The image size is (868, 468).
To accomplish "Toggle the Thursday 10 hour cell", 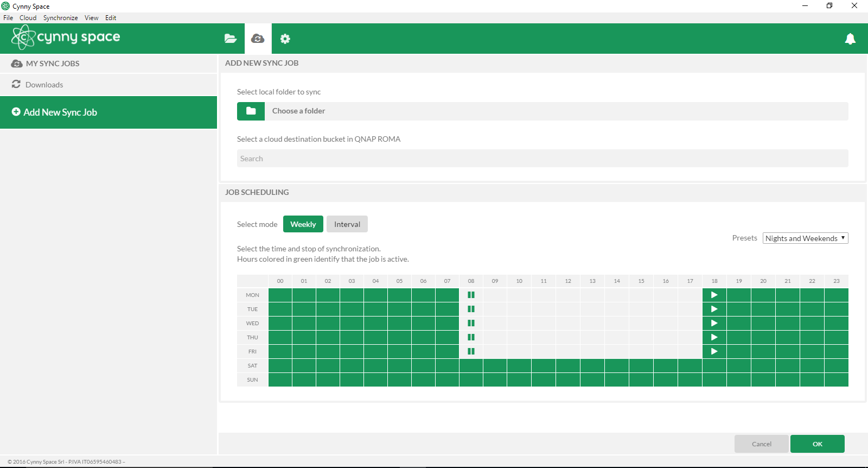I will 519,337.
